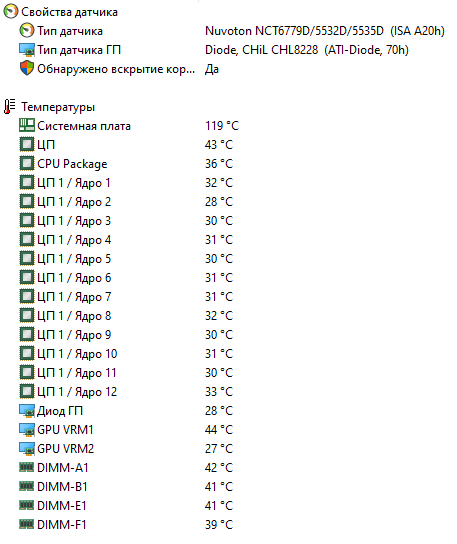Select the ЦП 1 / Ядро 1 label
Screen dimensions: 457x544
click(x=74, y=183)
